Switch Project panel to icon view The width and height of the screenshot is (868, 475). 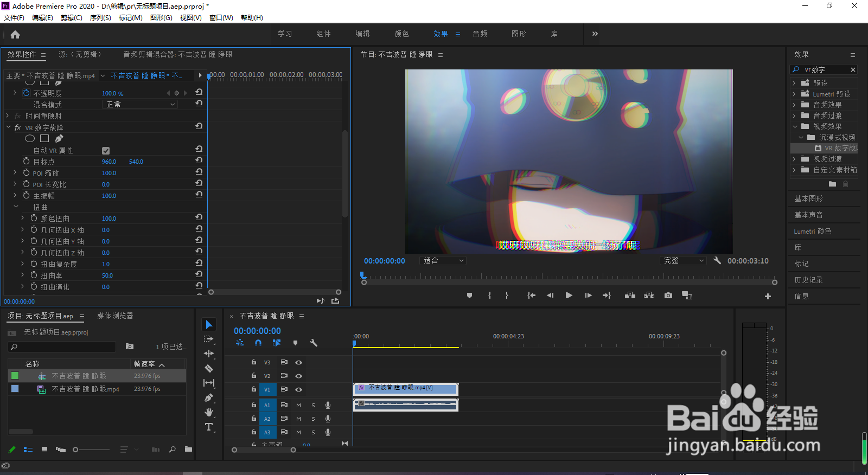click(x=44, y=450)
